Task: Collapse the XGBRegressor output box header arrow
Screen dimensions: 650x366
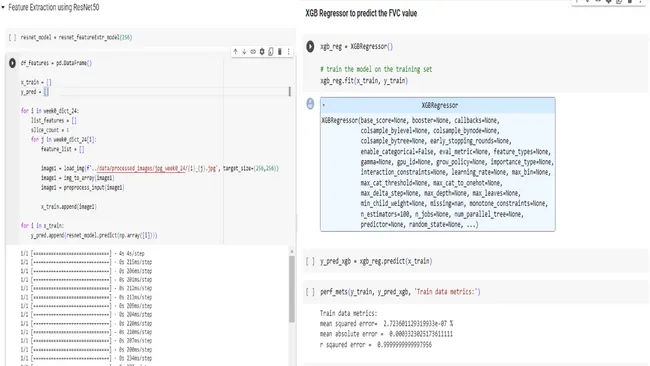Action: (324, 105)
